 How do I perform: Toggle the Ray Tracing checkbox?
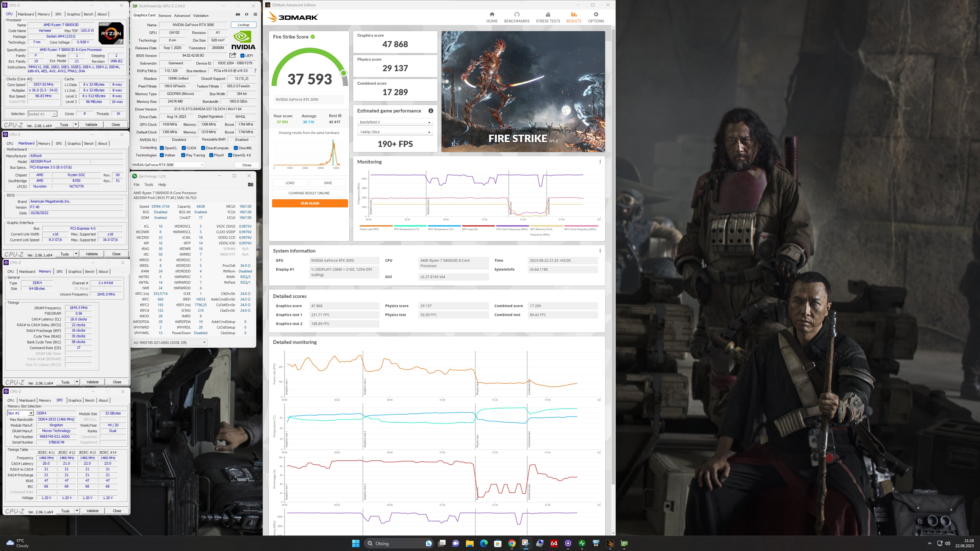(x=184, y=155)
